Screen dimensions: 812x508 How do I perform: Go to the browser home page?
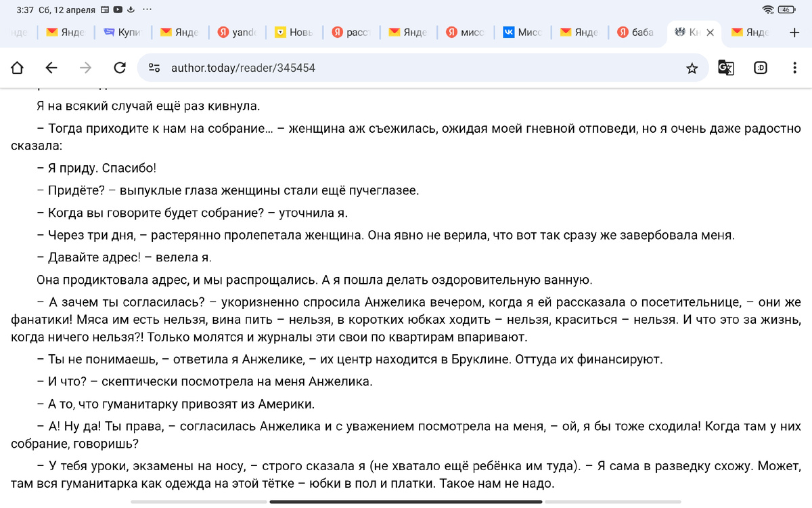click(18, 68)
